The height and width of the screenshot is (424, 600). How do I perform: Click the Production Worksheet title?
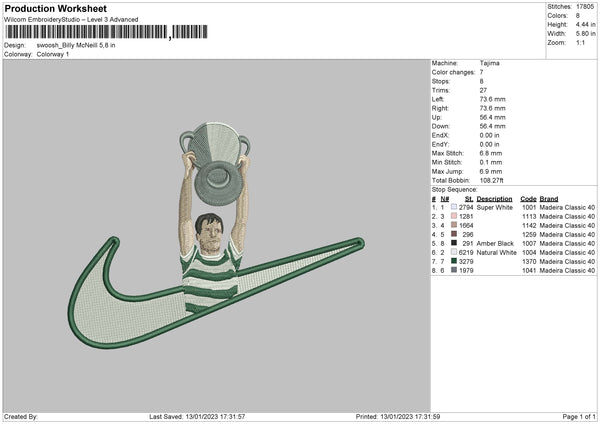click(56, 9)
